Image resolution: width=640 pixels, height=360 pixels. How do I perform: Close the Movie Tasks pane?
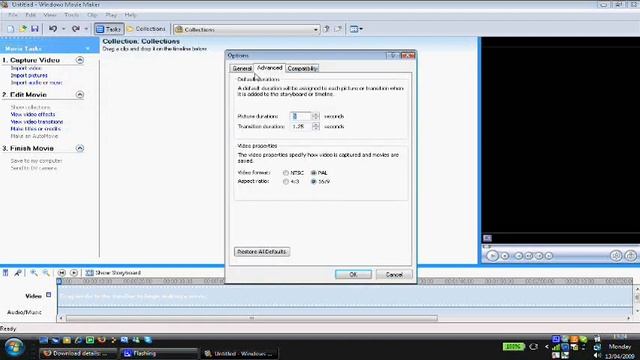88,49
